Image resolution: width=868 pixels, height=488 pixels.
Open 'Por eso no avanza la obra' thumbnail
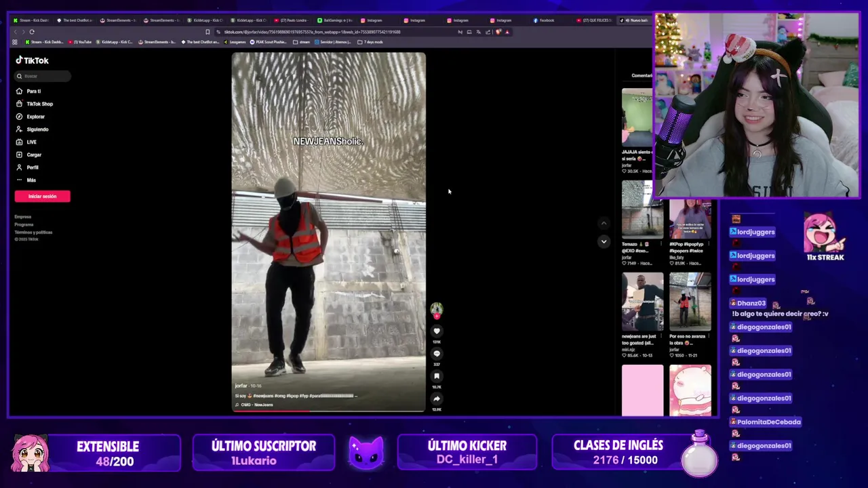point(690,302)
